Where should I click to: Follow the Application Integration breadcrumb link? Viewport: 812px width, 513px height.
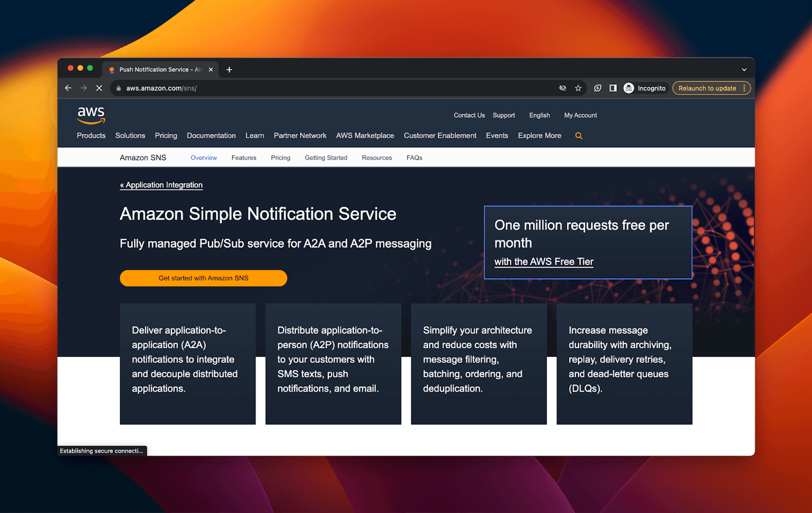[161, 185]
